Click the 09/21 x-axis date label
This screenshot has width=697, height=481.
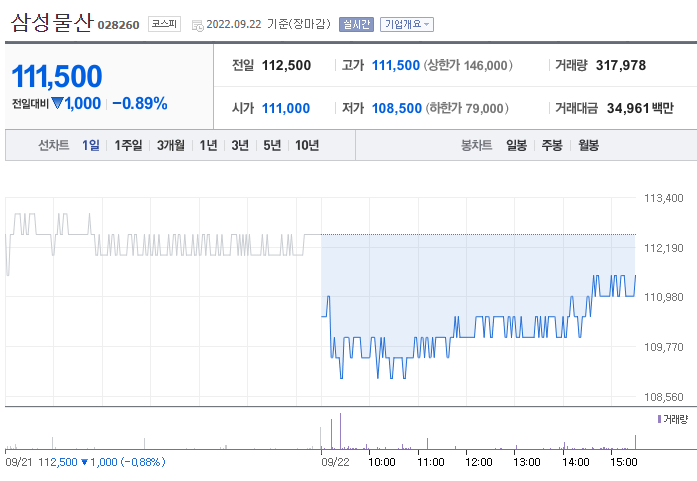[x=19, y=462]
